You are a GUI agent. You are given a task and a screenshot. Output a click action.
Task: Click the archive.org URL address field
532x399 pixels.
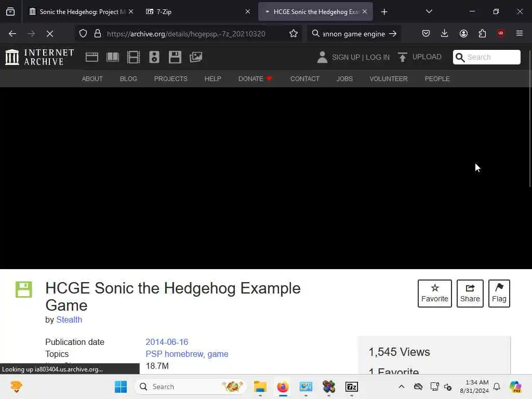(x=186, y=34)
